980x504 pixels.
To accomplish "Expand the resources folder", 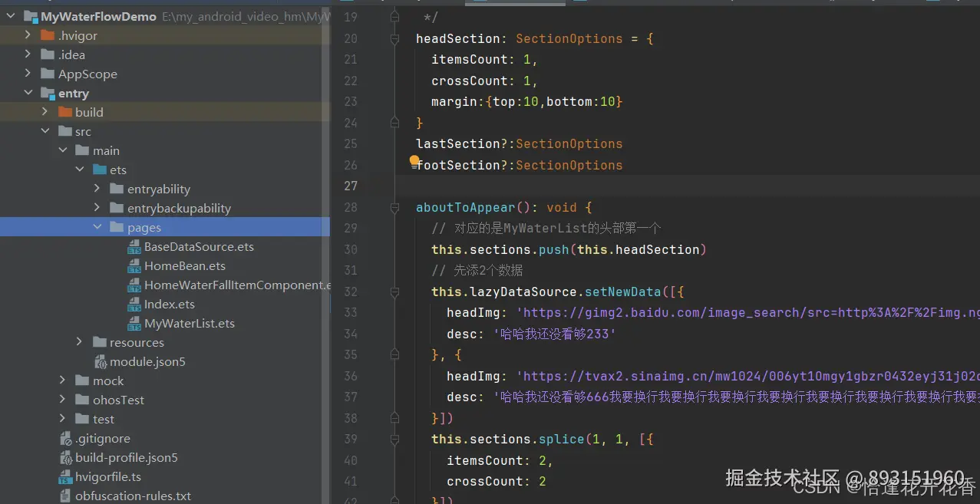I will point(80,342).
